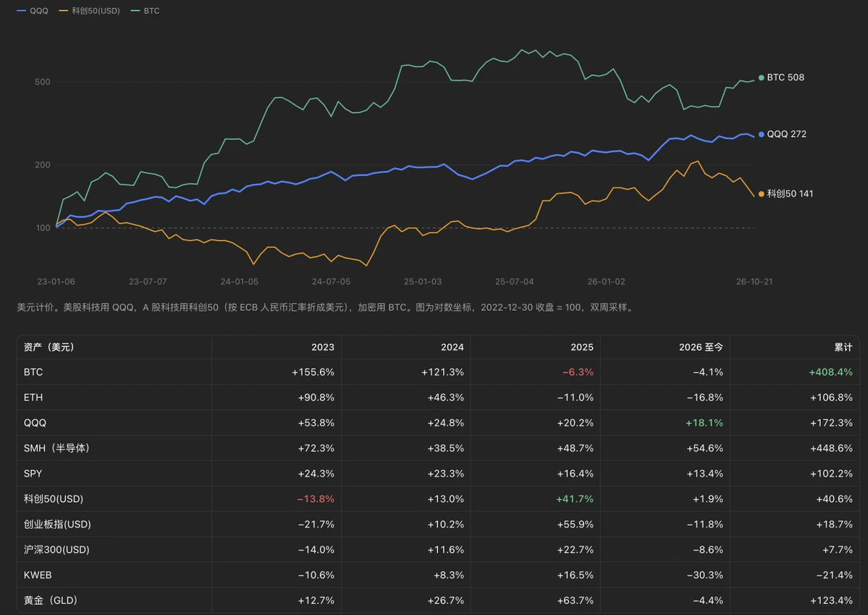Select the 26-10-21 date label on the x-axis
Viewport: 868px width, 615px height.
click(x=754, y=282)
